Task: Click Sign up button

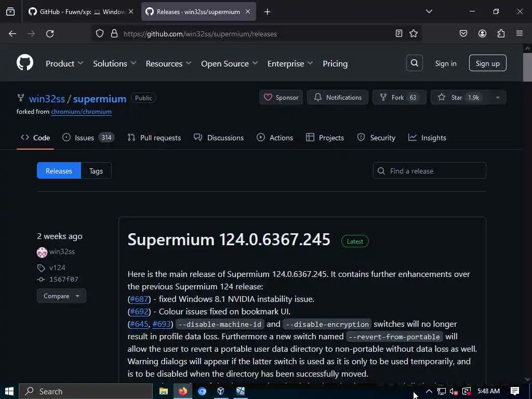Action: tap(487, 63)
